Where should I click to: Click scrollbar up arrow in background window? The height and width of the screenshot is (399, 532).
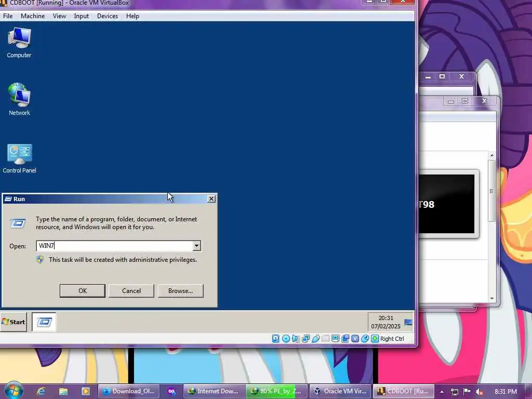pyautogui.click(x=492, y=155)
